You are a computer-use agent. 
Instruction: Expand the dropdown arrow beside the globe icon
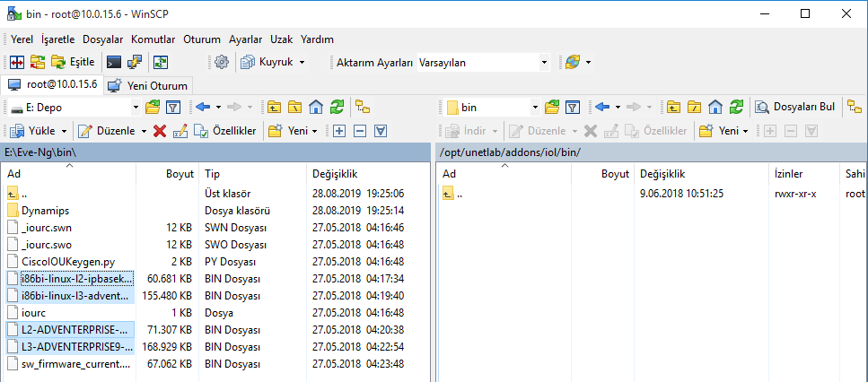587,63
